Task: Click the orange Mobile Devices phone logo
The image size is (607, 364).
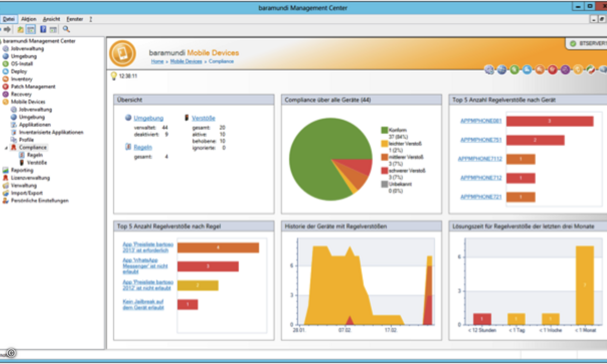Action: pos(122,54)
